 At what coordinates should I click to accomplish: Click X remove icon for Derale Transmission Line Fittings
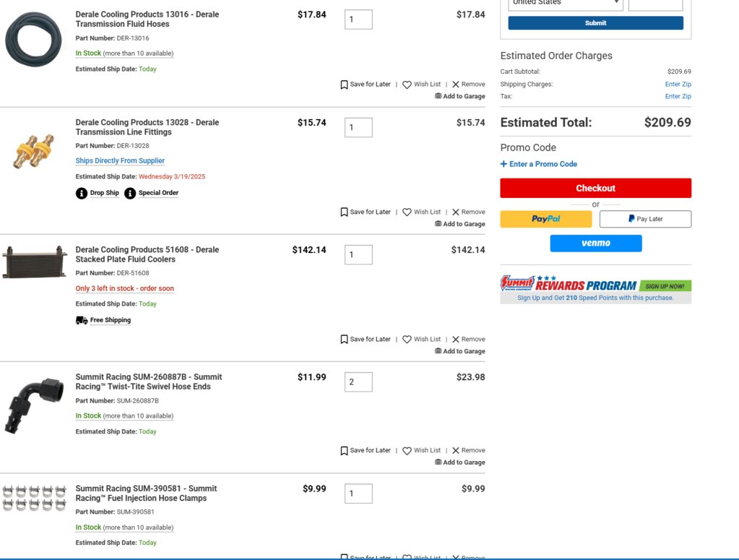coord(456,212)
